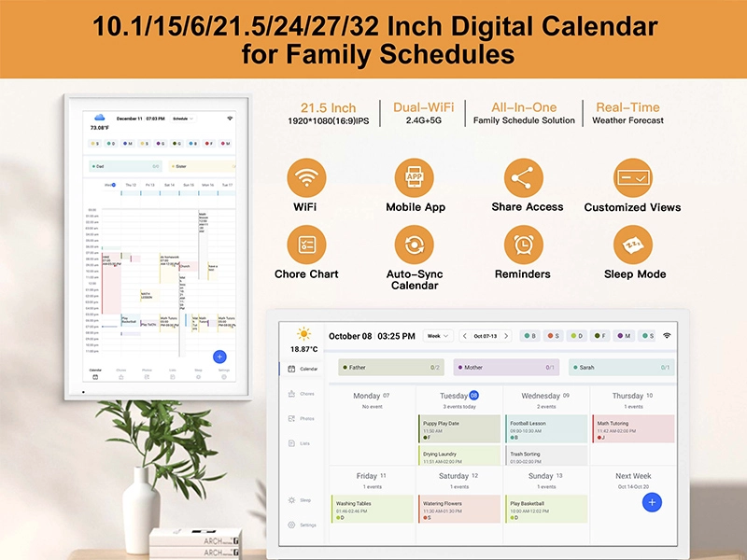Click the Mobile App feature icon

point(416,177)
